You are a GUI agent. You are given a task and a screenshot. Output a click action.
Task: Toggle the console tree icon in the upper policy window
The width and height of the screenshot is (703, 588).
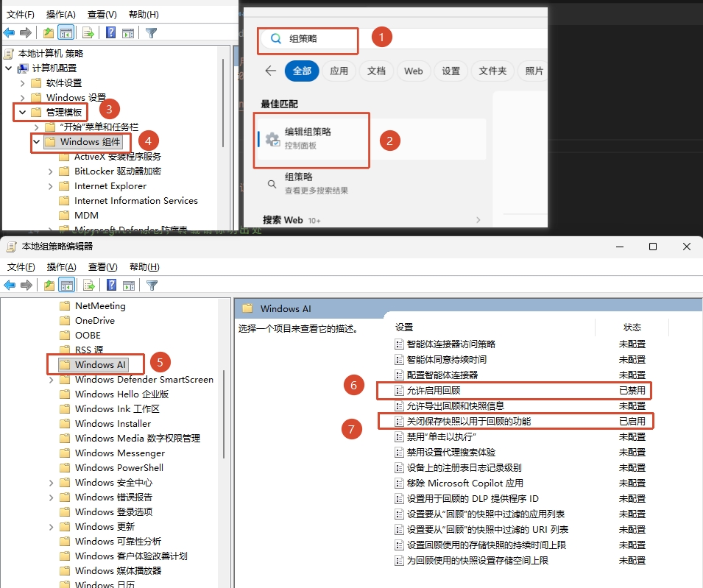point(66,32)
